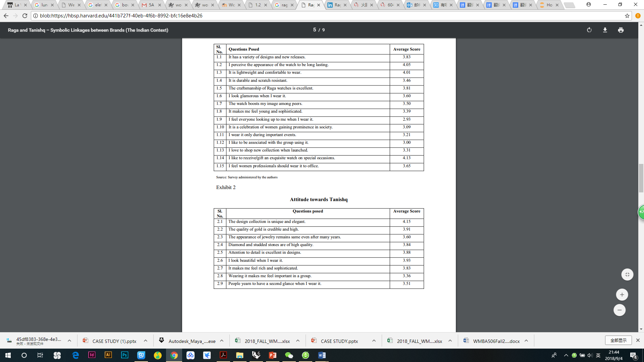Open PowerPoint from taskbar
Viewport: 644px width, 362px height.
pos(272,355)
